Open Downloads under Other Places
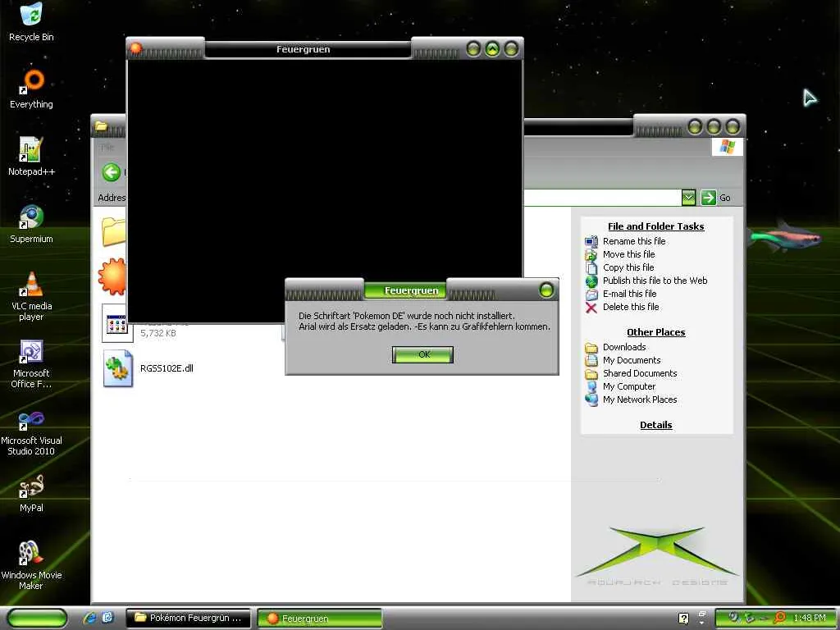The height and width of the screenshot is (630, 840). [x=624, y=347]
